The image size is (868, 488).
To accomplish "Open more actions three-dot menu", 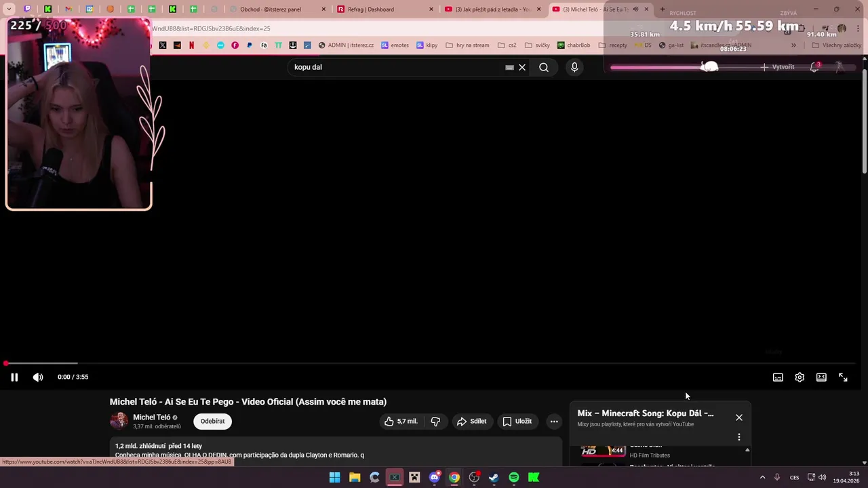I will click(x=554, y=422).
